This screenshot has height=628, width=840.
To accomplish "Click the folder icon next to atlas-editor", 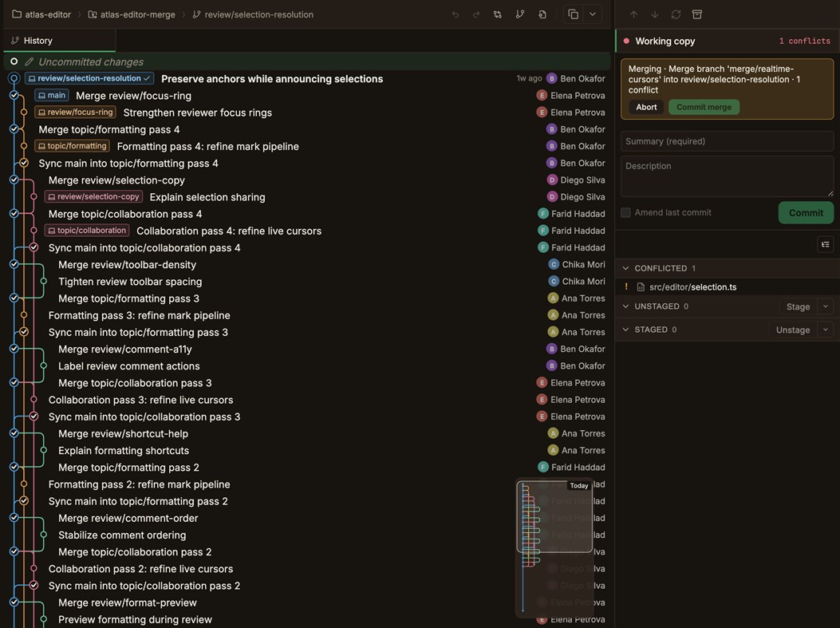I will [x=17, y=14].
